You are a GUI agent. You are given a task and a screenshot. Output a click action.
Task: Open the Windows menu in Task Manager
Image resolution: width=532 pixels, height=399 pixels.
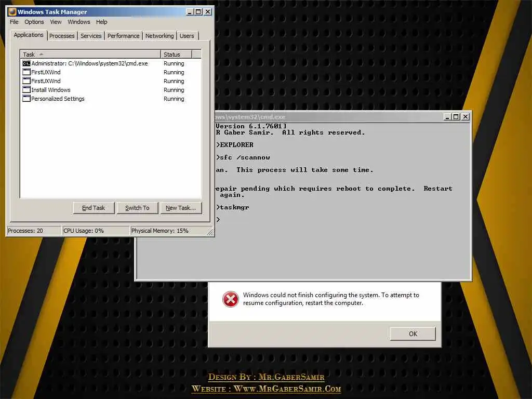[x=79, y=22]
